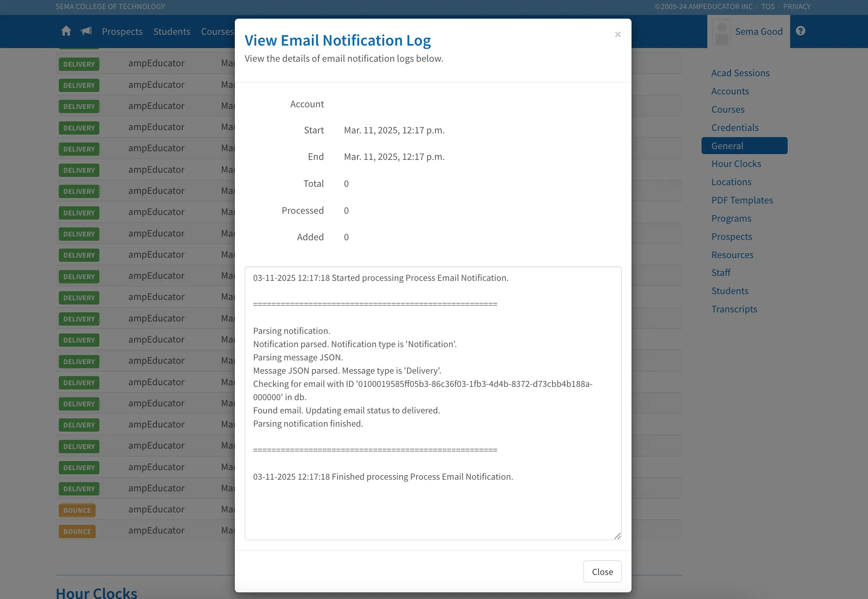Click the last BOUNCE status badge

pyautogui.click(x=77, y=531)
